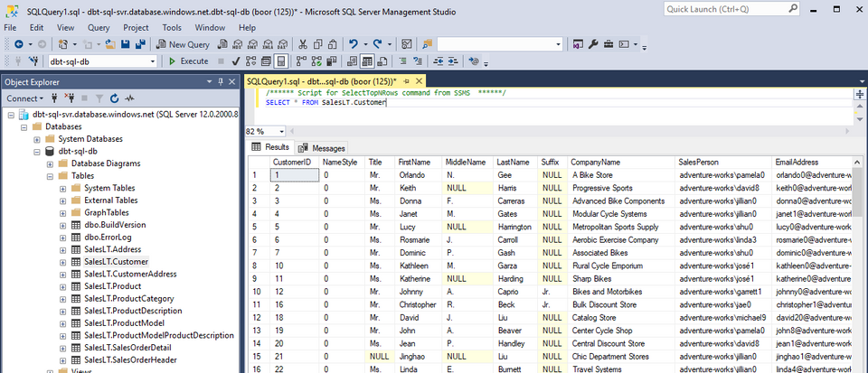Image resolution: width=868 pixels, height=373 pixels.
Task: Click the Undo arrow icon
Action: (x=354, y=43)
